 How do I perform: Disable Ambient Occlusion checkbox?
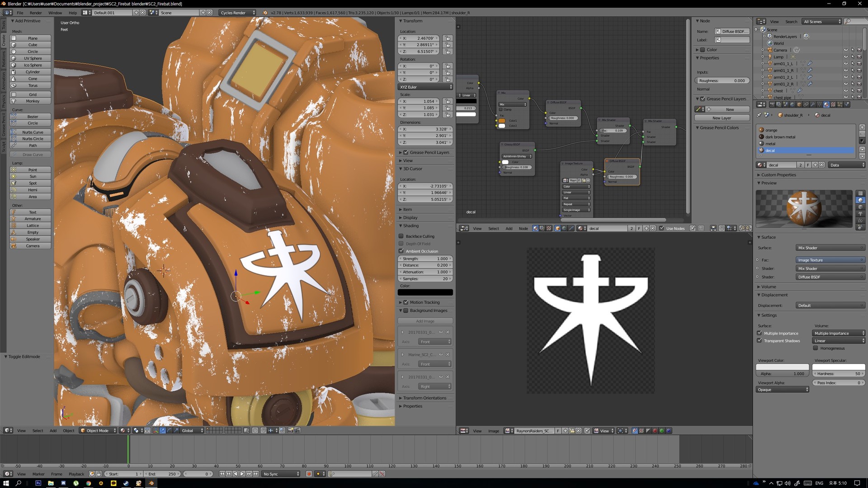point(401,251)
